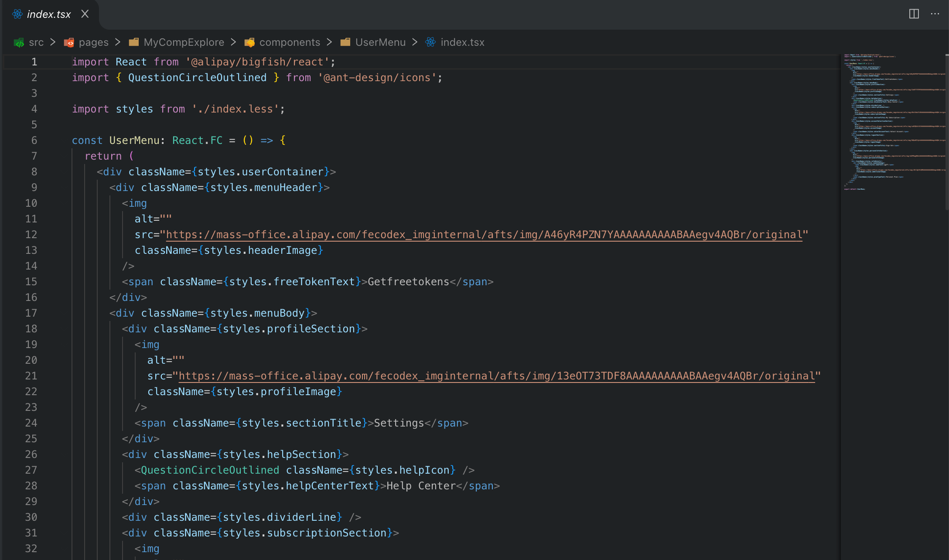The width and height of the screenshot is (949, 560).
Task: Click the components folder icon in breadcrumbs
Action: [x=249, y=42]
